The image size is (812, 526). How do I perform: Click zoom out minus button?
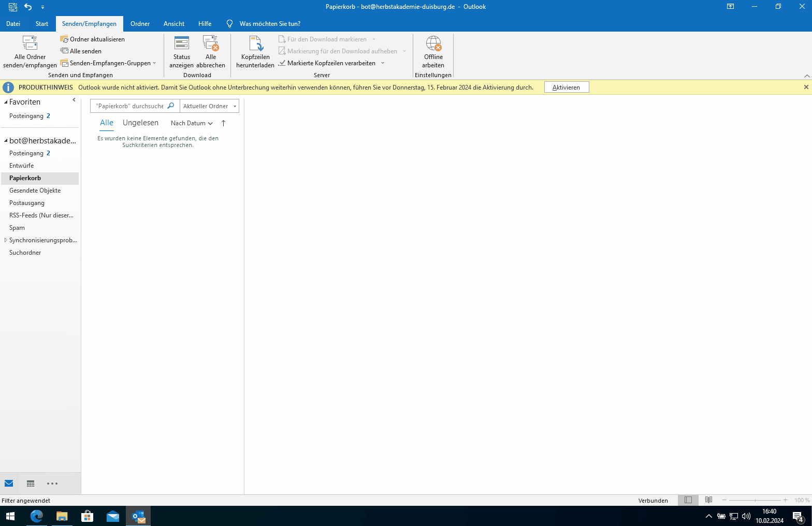(x=724, y=500)
